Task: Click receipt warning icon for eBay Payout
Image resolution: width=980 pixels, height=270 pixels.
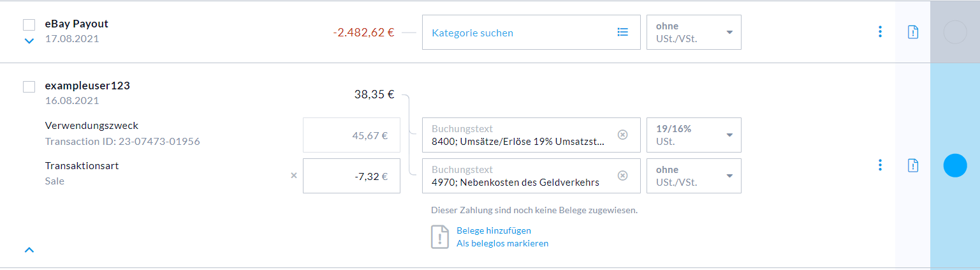Action: click(913, 32)
